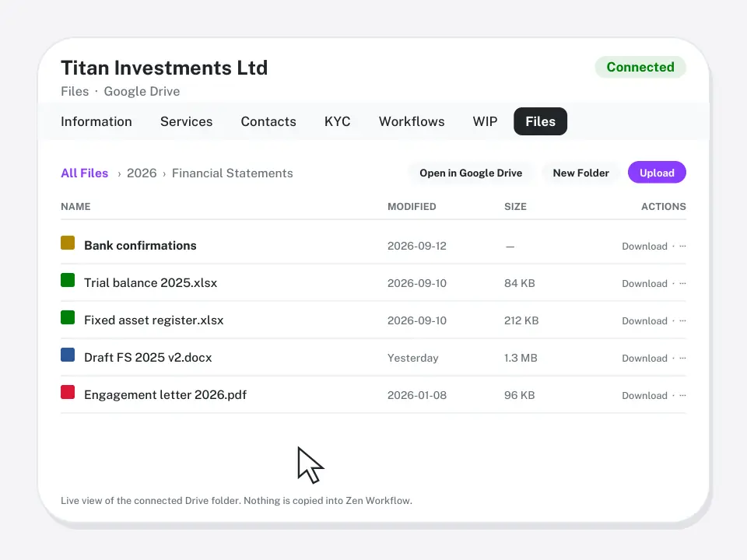Viewport: 747px width, 560px height.
Task: Click the 2026-09-12 modified date
Action: click(x=417, y=246)
